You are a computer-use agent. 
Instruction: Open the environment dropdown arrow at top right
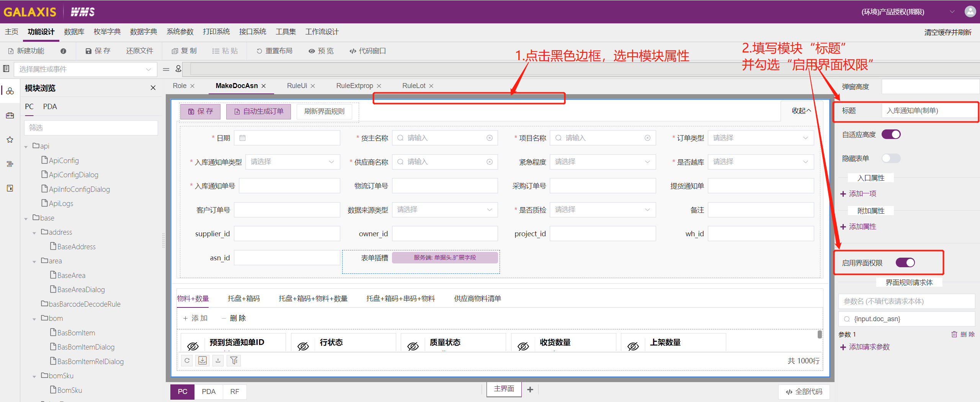(952, 12)
